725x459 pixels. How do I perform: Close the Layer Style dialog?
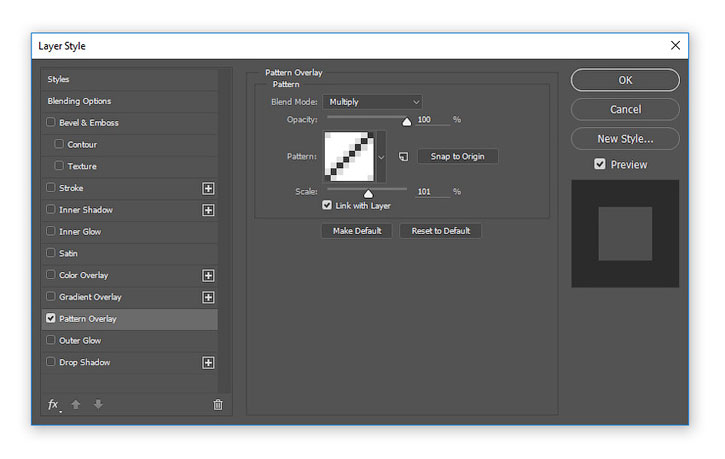[675, 45]
